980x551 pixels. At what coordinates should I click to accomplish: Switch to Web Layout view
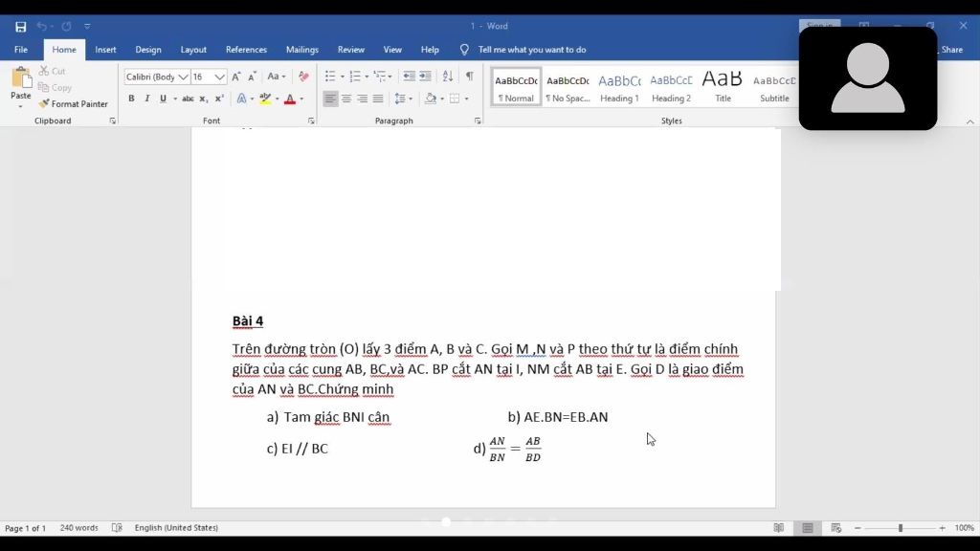pos(836,528)
